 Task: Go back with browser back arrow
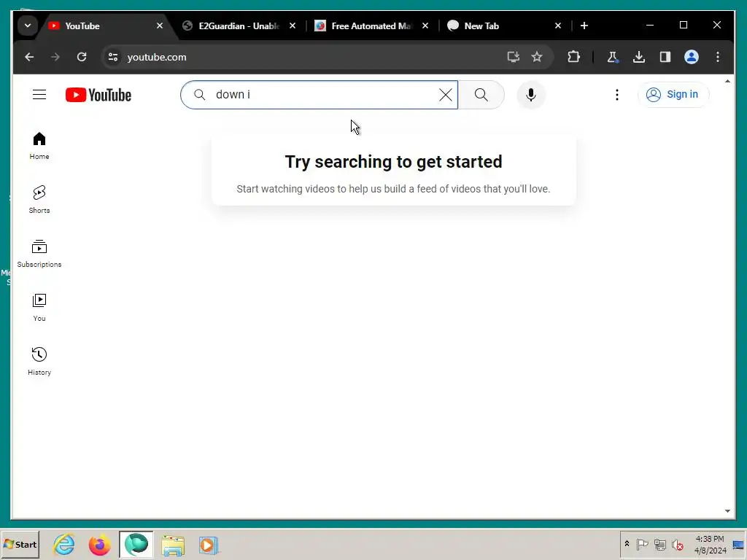tap(29, 57)
